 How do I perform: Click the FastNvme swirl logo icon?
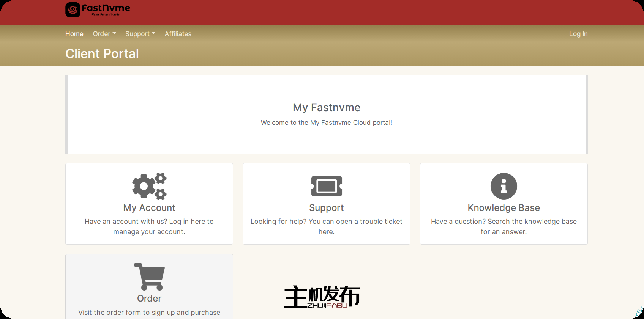(73, 10)
